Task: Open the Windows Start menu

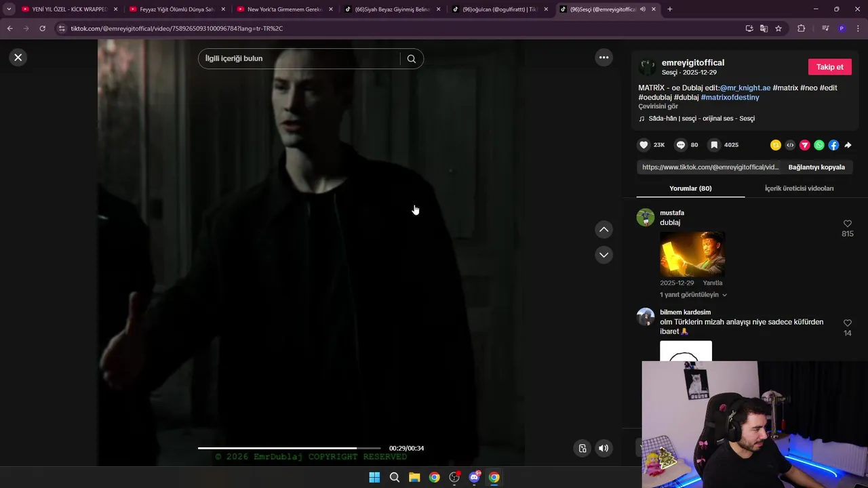Action: pos(374,477)
